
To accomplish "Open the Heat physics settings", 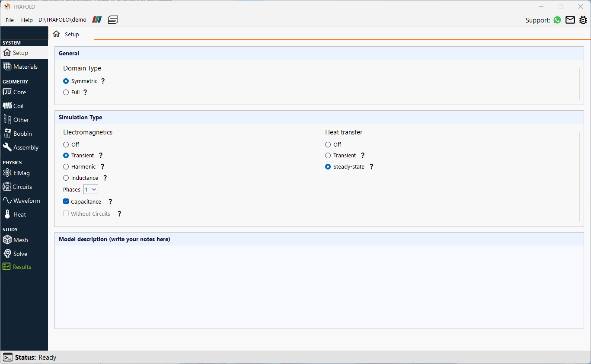I will coord(19,214).
